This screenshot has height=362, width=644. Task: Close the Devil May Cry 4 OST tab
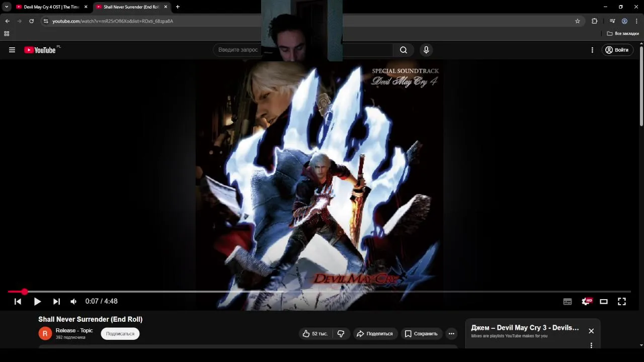pos(86,7)
